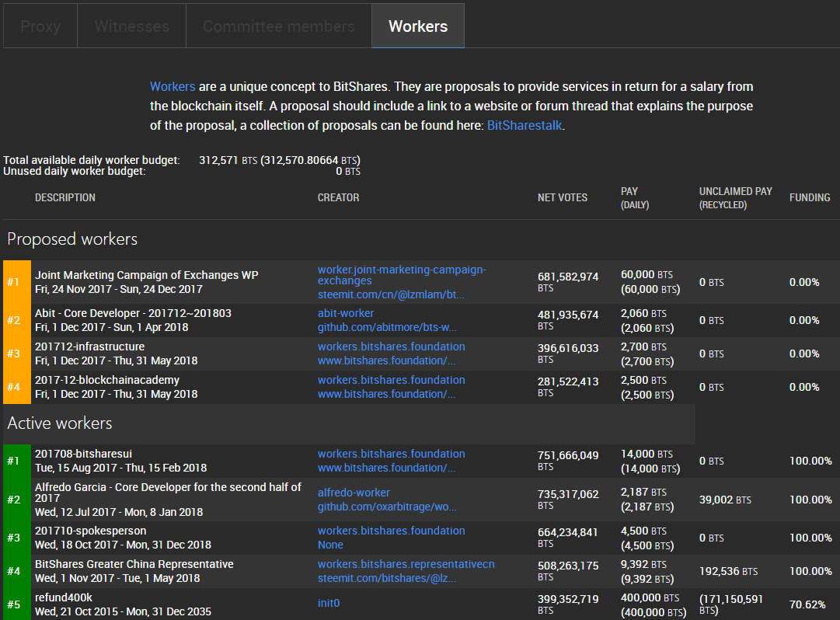The width and height of the screenshot is (840, 620).
Task: Click funding value 70.62%
Action: [807, 604]
